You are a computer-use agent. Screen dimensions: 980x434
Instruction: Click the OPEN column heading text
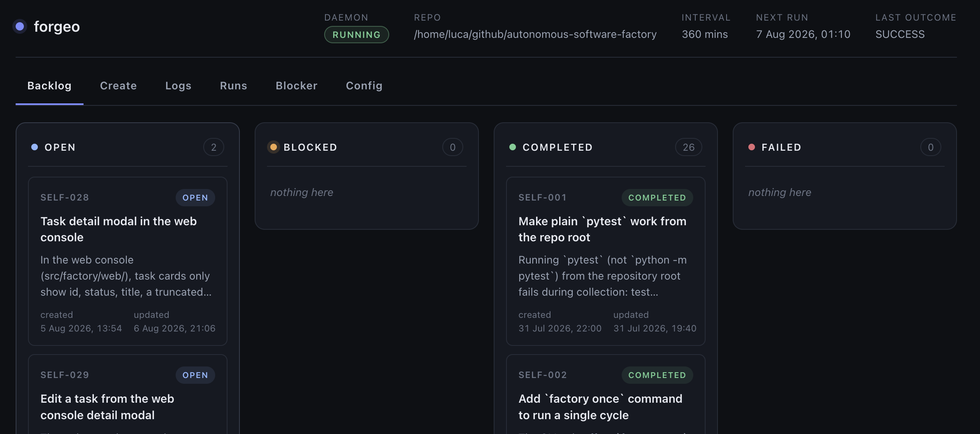point(60,147)
